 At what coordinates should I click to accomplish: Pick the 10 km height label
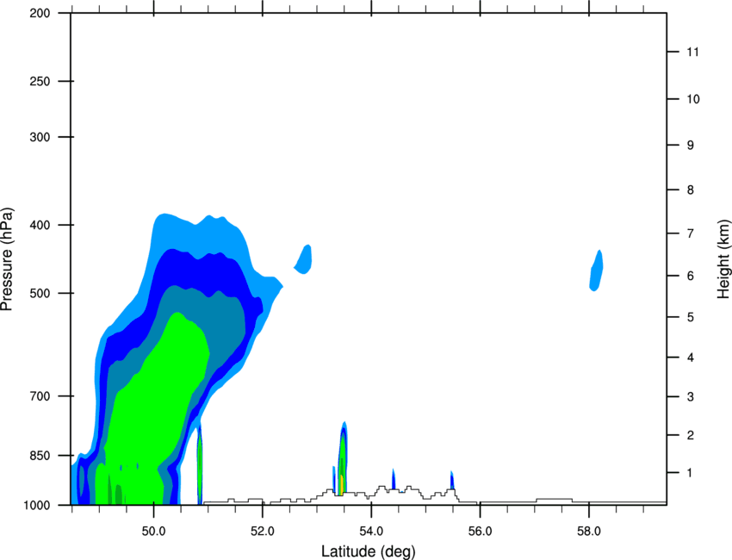click(x=692, y=99)
